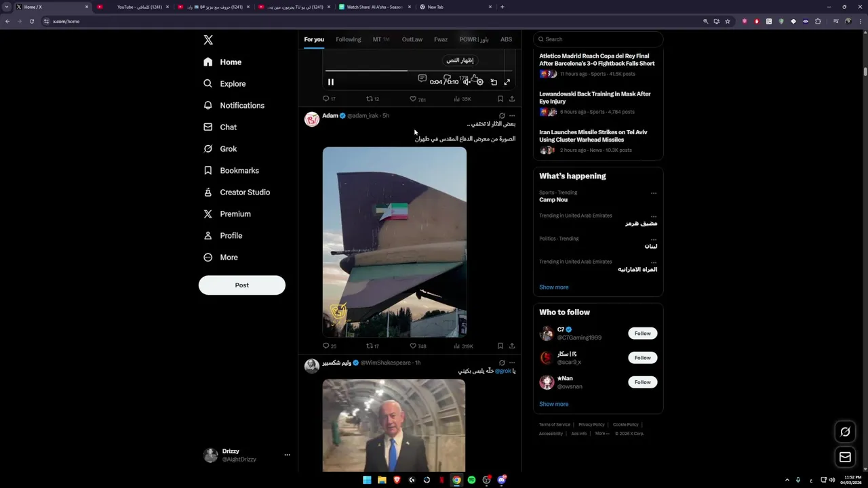This screenshot has height=488, width=868.
Task: Open floating Grok button
Action: 845,432
